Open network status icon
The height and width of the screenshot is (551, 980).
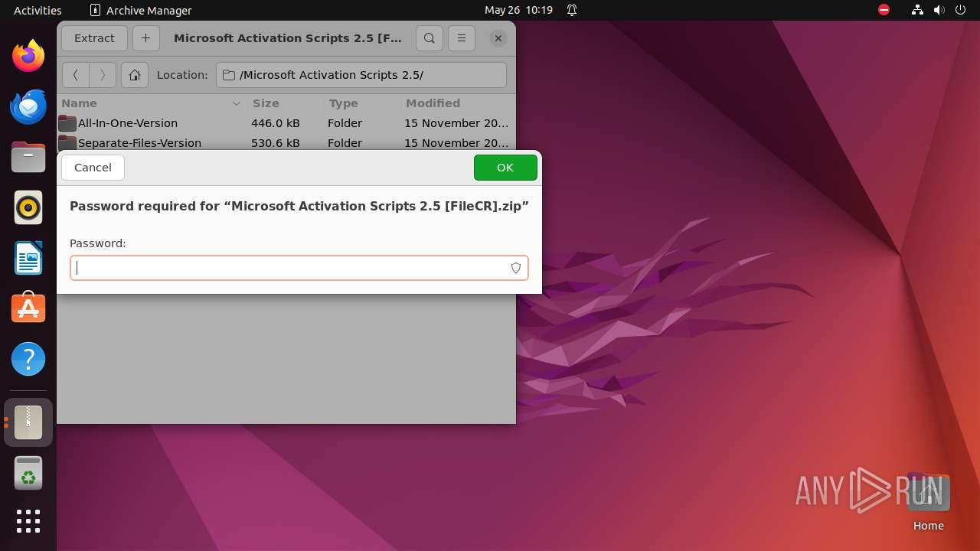[917, 10]
